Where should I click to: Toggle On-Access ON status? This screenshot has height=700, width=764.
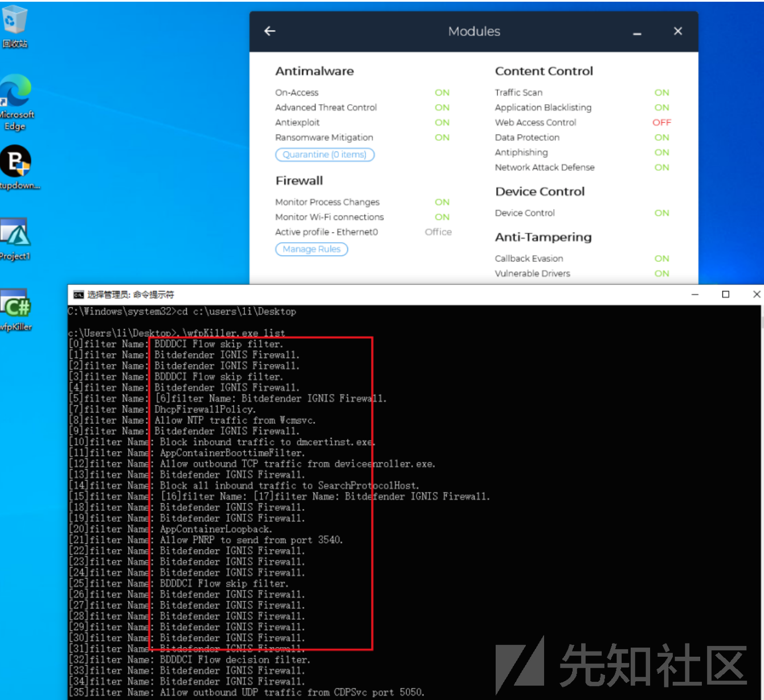click(x=442, y=93)
